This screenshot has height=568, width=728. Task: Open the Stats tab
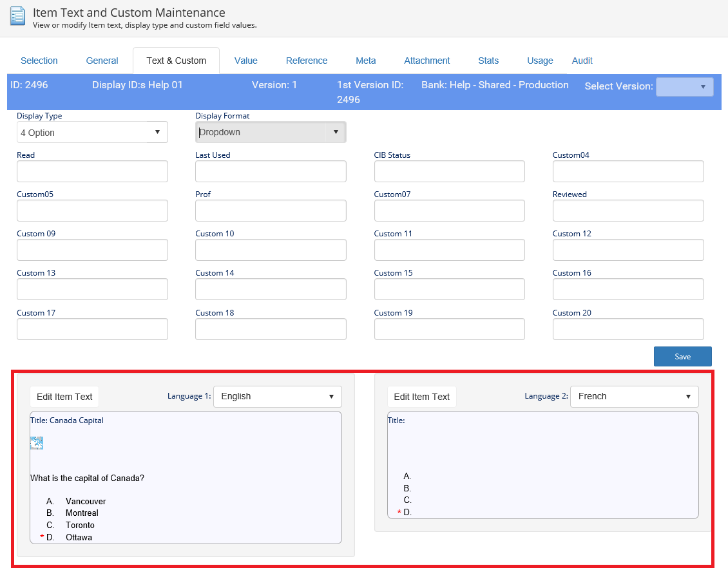point(488,61)
